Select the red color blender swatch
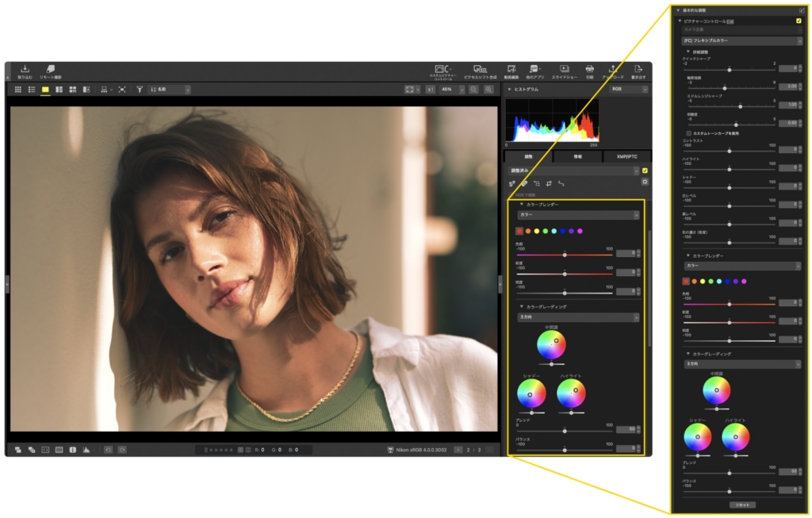The height and width of the screenshot is (518, 812). 519,231
